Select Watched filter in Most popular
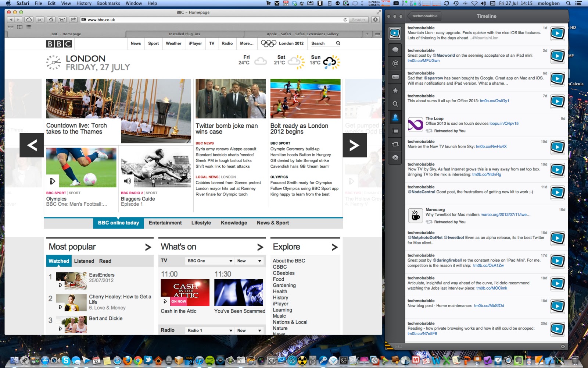The width and height of the screenshot is (588, 368). [59, 261]
